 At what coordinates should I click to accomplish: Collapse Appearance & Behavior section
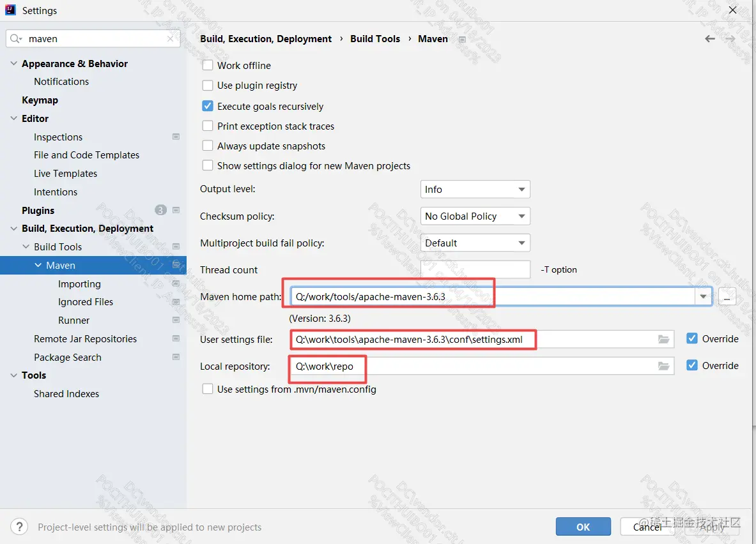point(13,64)
